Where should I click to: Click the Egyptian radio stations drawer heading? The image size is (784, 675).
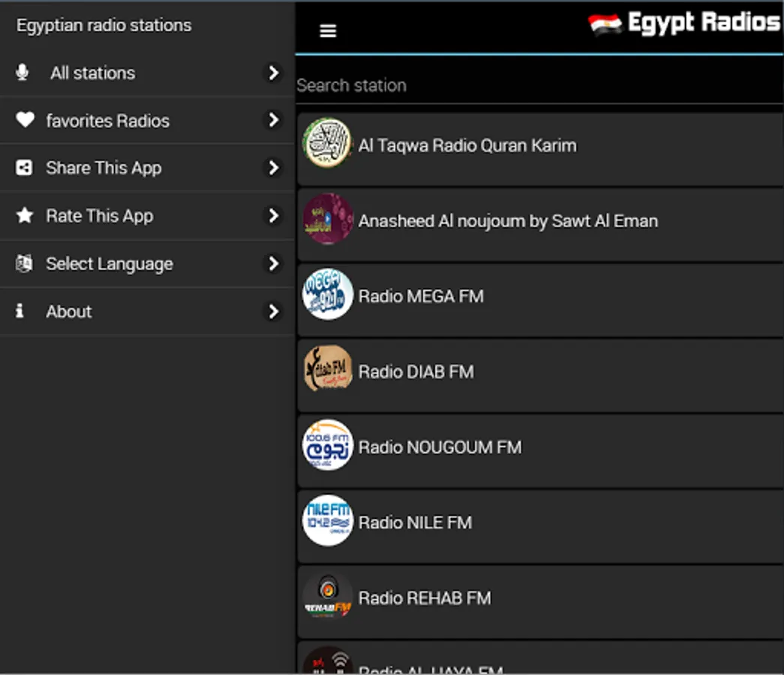(x=104, y=25)
